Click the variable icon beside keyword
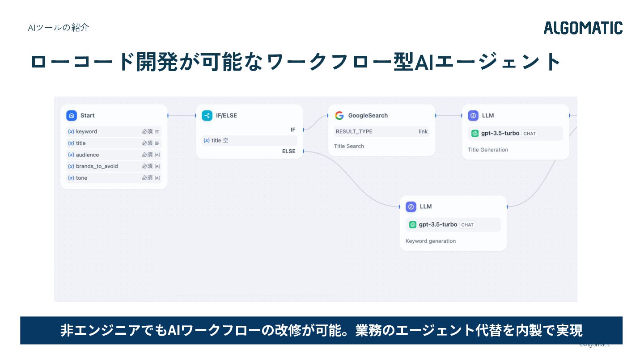This screenshot has width=644, height=362. tap(71, 131)
